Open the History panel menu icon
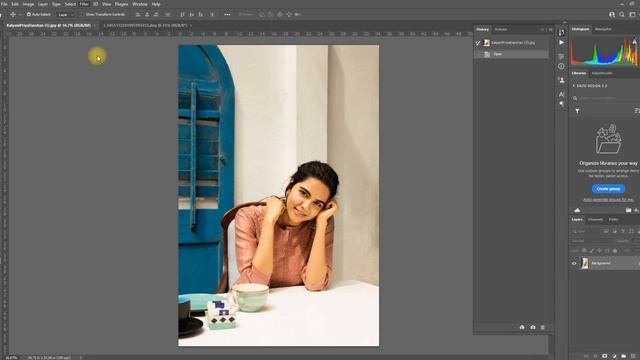This screenshot has height=360, width=640. coord(551,29)
